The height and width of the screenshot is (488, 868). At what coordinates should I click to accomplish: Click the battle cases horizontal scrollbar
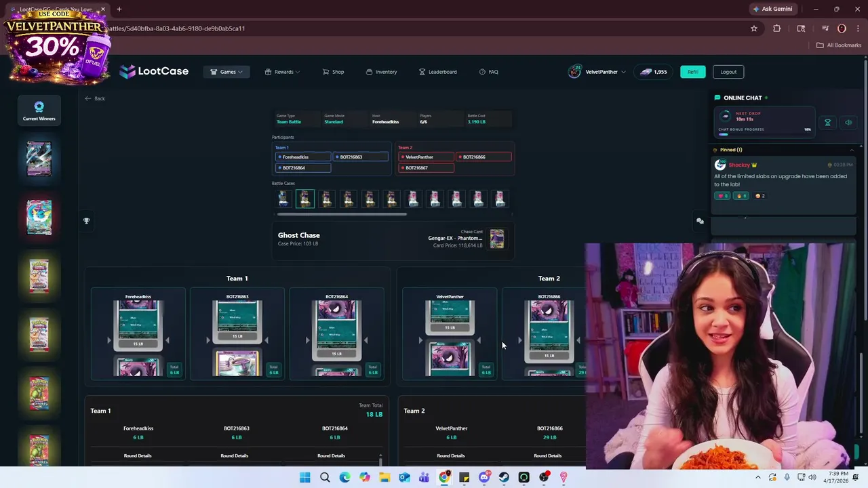pos(342,214)
